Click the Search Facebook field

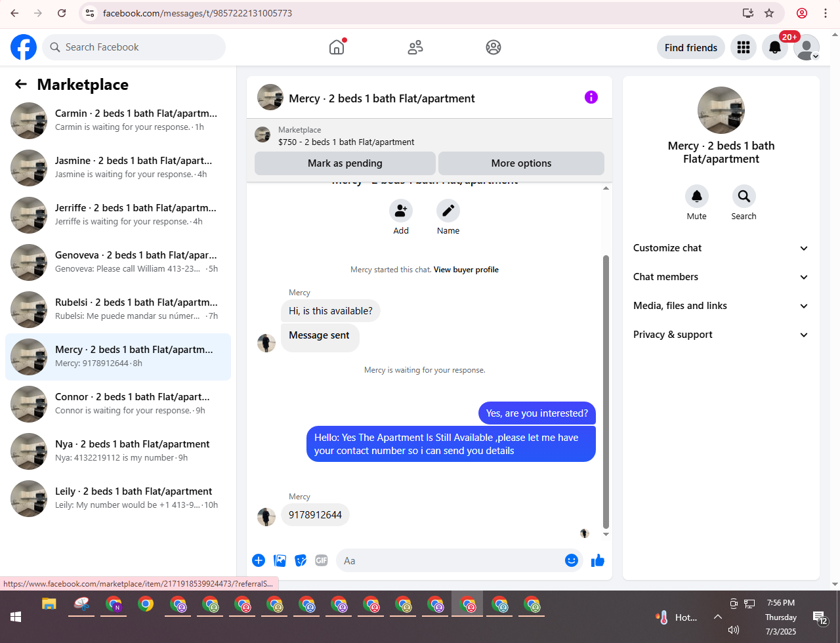pyautogui.click(x=134, y=47)
